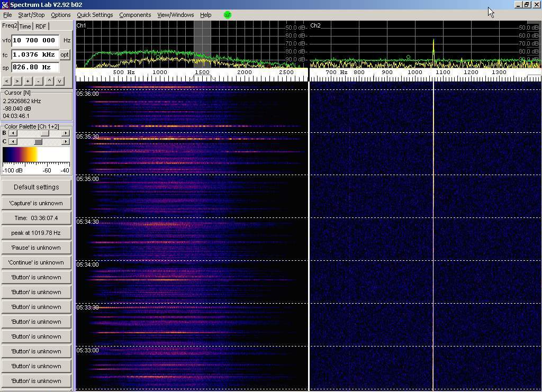Click the 'opt' button beside fc field
Image resolution: width=542 pixels, height=392 pixels.
tap(65, 54)
